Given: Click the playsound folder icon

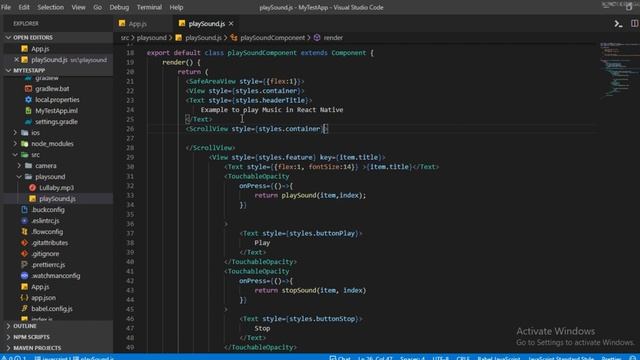Looking at the screenshot, I should pos(28,177).
